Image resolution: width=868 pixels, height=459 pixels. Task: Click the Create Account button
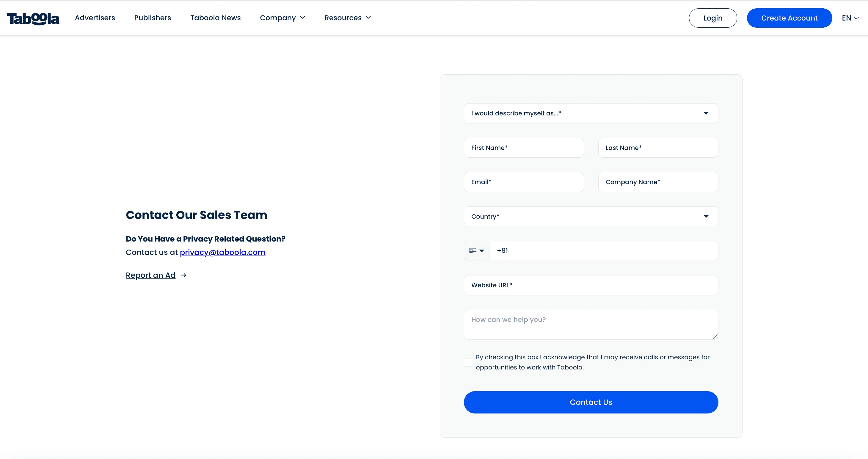789,18
